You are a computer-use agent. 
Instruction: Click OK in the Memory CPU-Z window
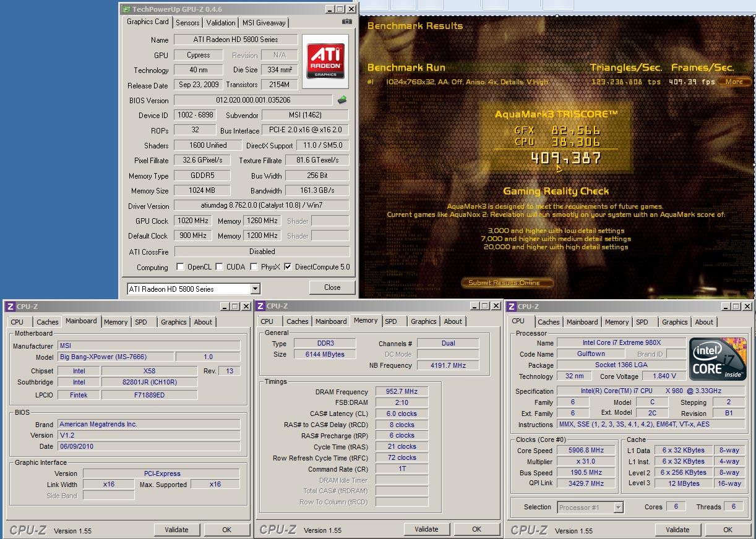477,529
